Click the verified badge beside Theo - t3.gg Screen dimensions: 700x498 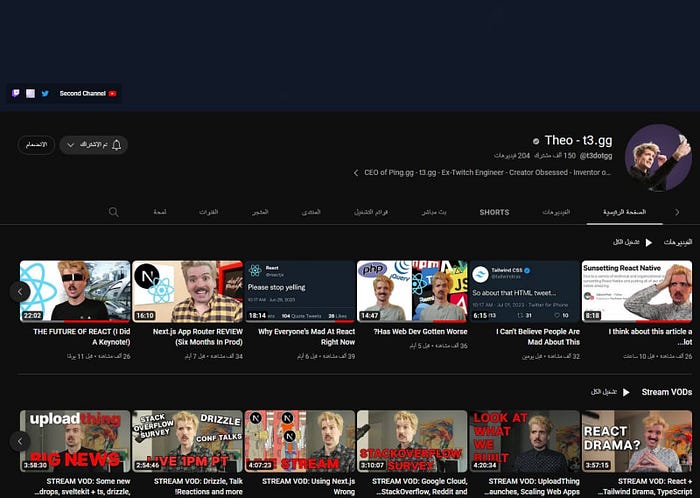tap(536, 141)
